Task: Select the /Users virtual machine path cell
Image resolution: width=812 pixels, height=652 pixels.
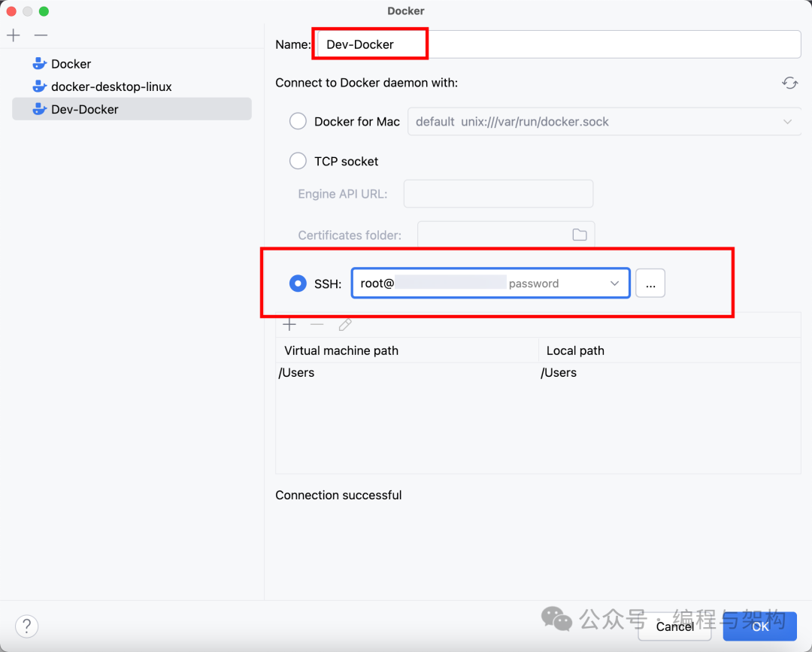Action: pyautogui.click(x=407, y=373)
